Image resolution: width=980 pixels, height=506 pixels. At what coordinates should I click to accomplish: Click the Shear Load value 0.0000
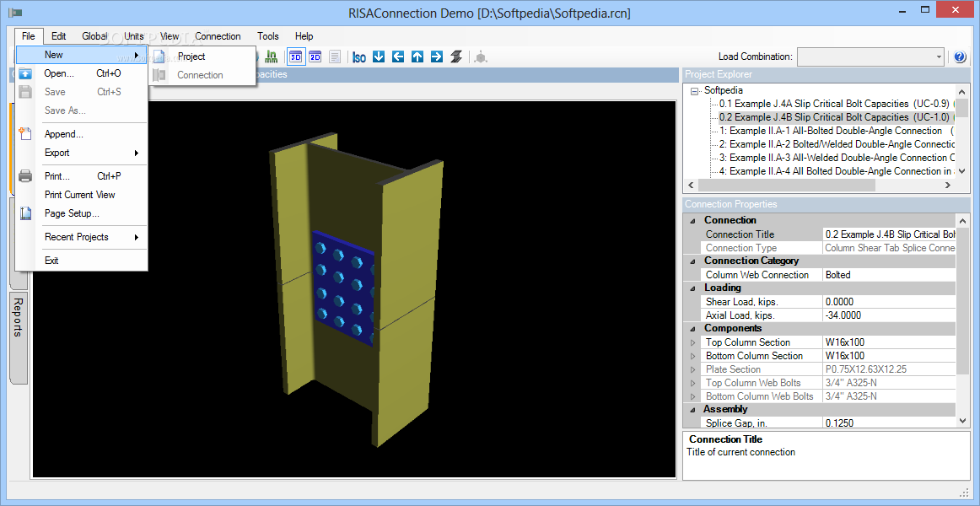890,302
